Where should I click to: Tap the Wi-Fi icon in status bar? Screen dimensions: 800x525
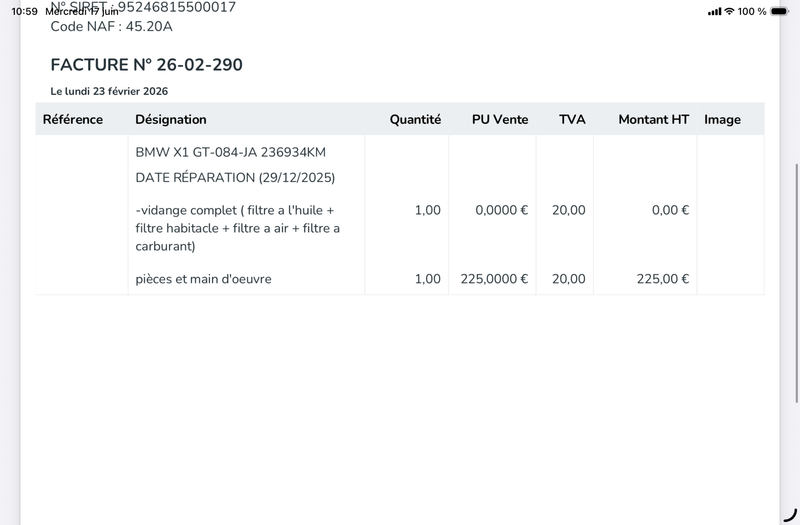coord(730,11)
